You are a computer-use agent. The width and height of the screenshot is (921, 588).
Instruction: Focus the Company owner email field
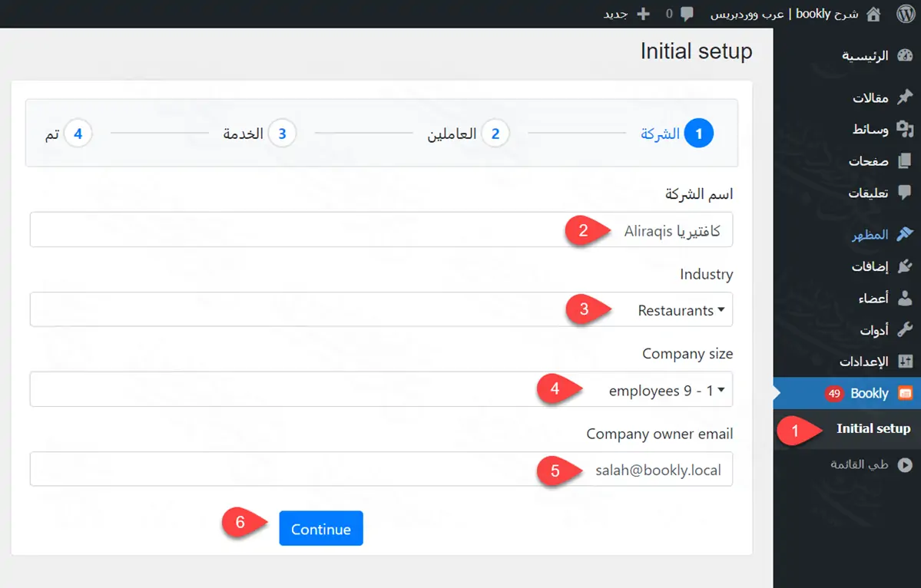pyautogui.click(x=381, y=470)
